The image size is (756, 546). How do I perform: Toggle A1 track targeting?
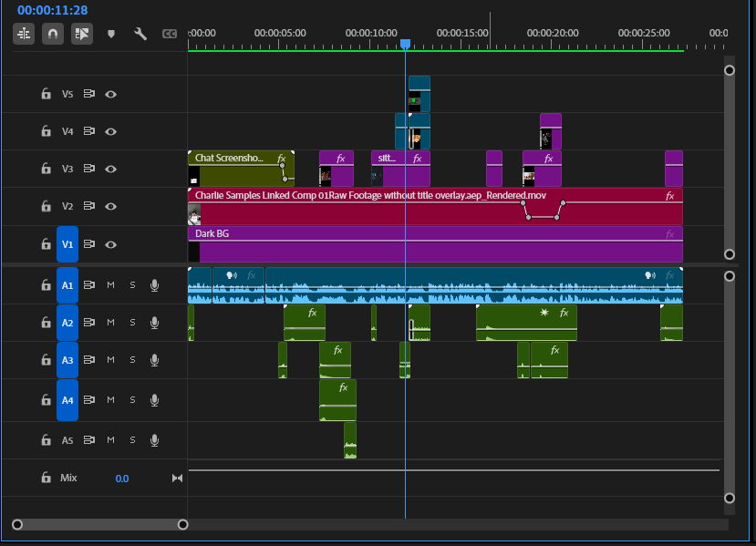(x=67, y=285)
